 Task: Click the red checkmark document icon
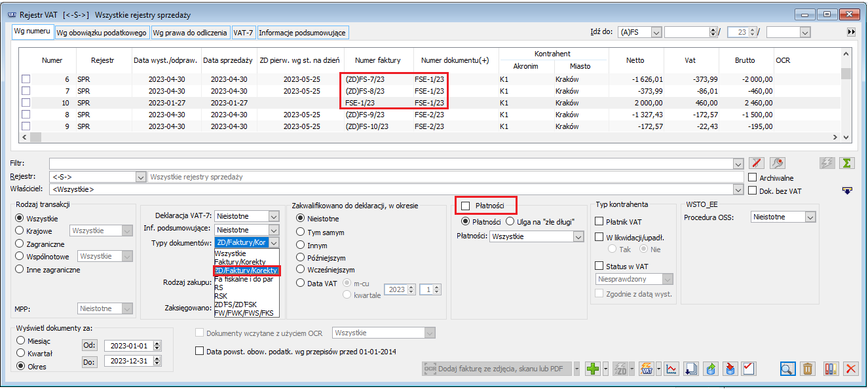click(x=749, y=369)
